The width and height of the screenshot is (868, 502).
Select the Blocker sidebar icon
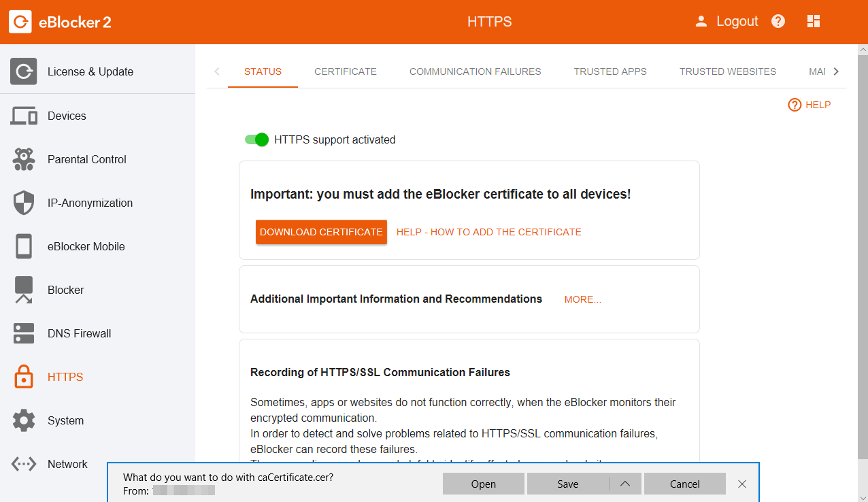point(24,290)
